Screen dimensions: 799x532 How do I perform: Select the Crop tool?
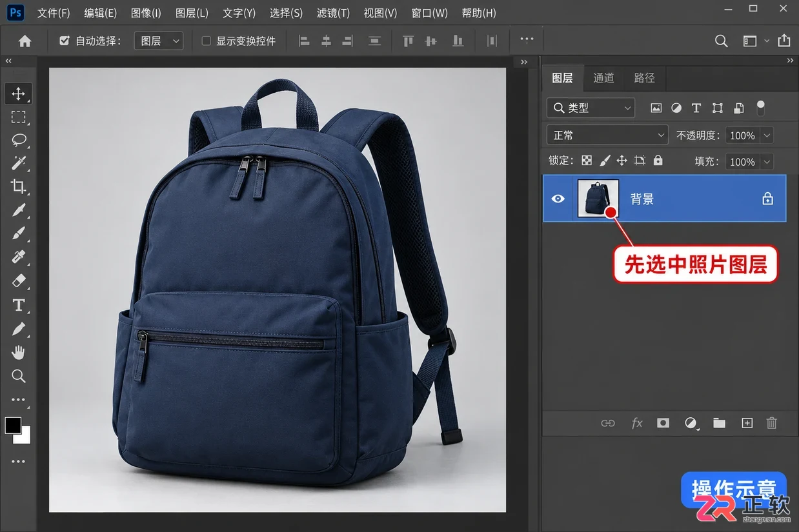18,186
